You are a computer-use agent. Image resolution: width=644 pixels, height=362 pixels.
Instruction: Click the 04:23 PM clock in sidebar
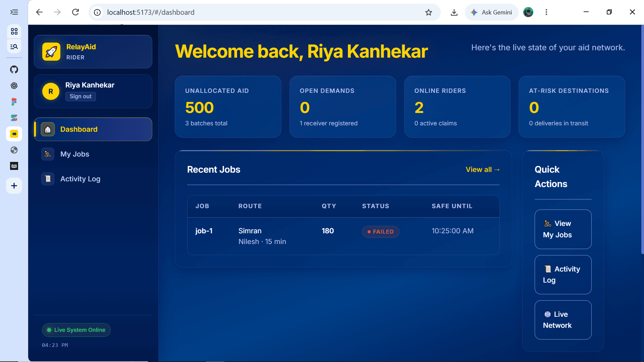click(x=55, y=345)
